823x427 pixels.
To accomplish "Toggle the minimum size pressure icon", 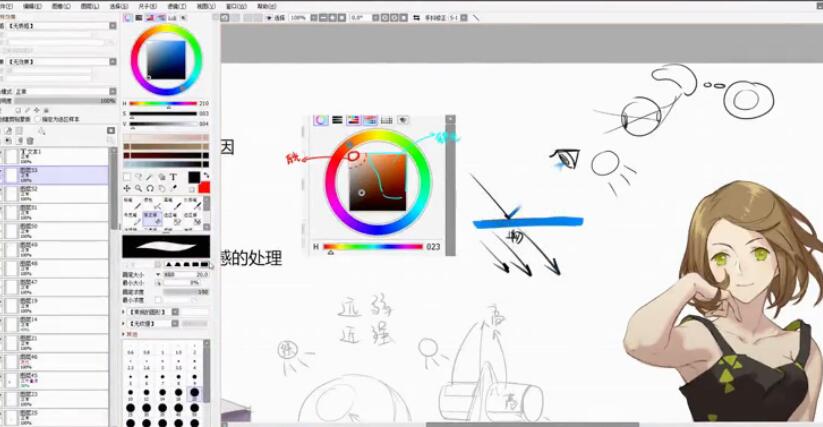I will point(159,283).
